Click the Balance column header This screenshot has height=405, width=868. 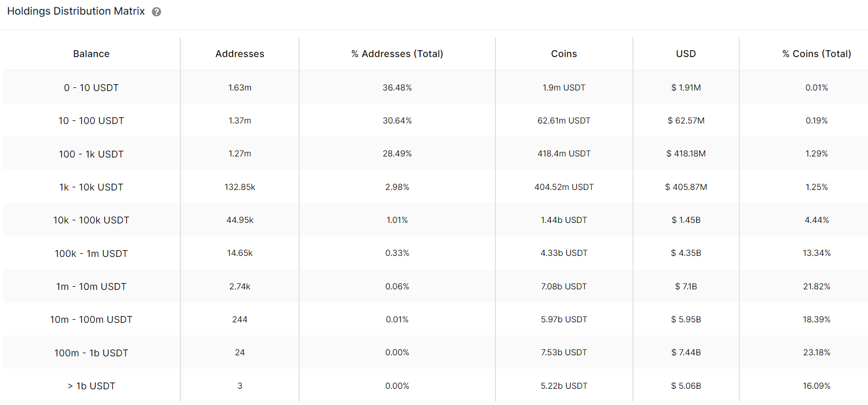coord(91,54)
